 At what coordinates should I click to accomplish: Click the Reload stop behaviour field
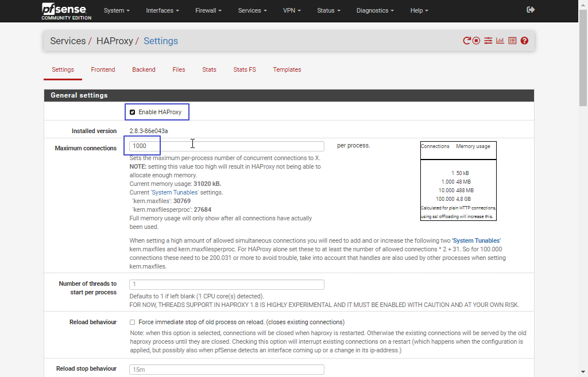(226, 370)
